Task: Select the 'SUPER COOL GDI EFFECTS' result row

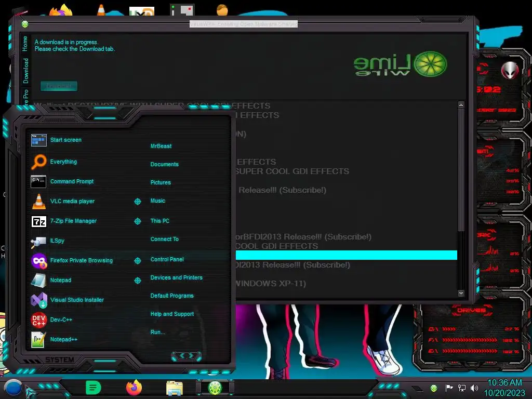Action: [x=347, y=171]
